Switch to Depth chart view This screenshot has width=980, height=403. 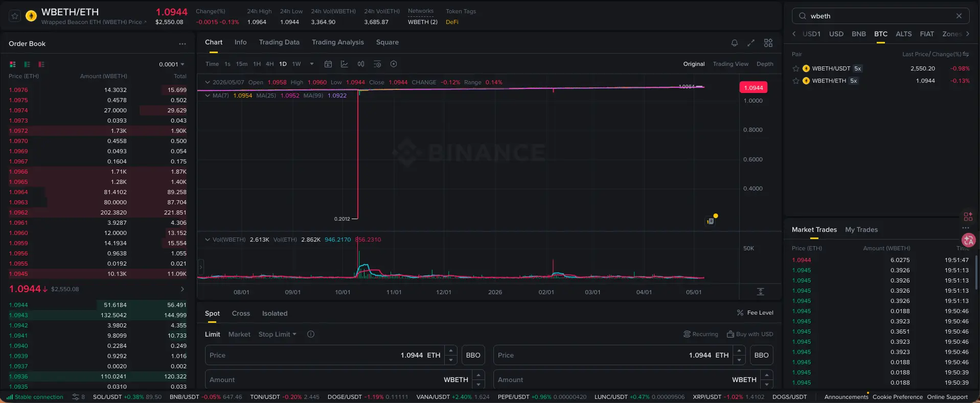pos(765,64)
